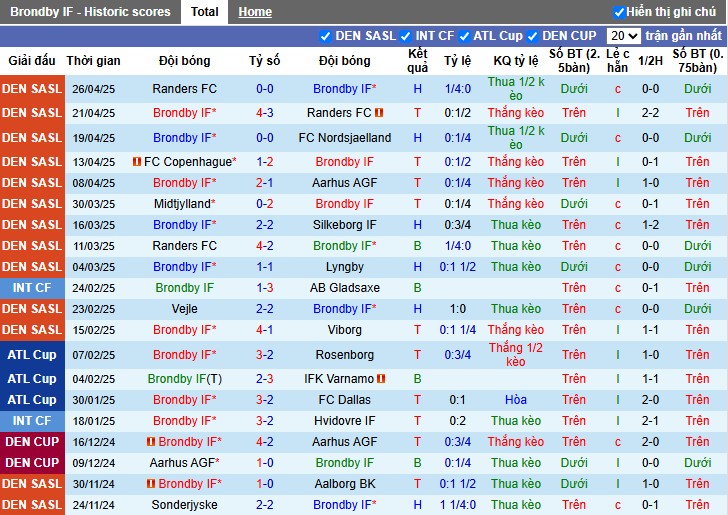
Task: Click the Giải đấu column header
Action: tap(32, 61)
